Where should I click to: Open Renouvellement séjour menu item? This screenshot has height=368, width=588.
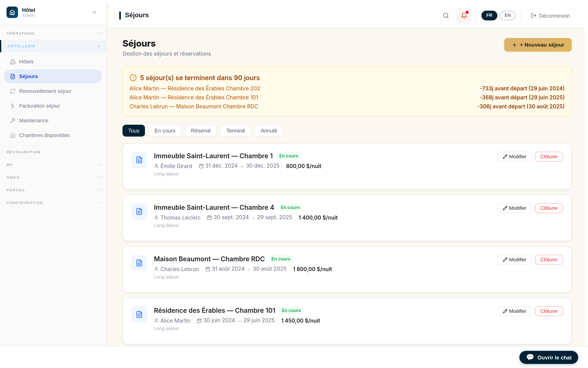click(x=53, y=91)
